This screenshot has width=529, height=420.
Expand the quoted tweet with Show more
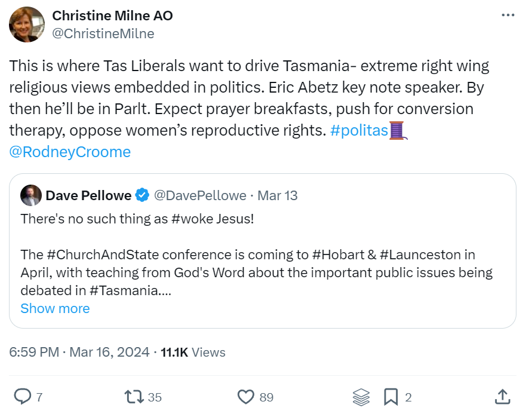[55, 308]
